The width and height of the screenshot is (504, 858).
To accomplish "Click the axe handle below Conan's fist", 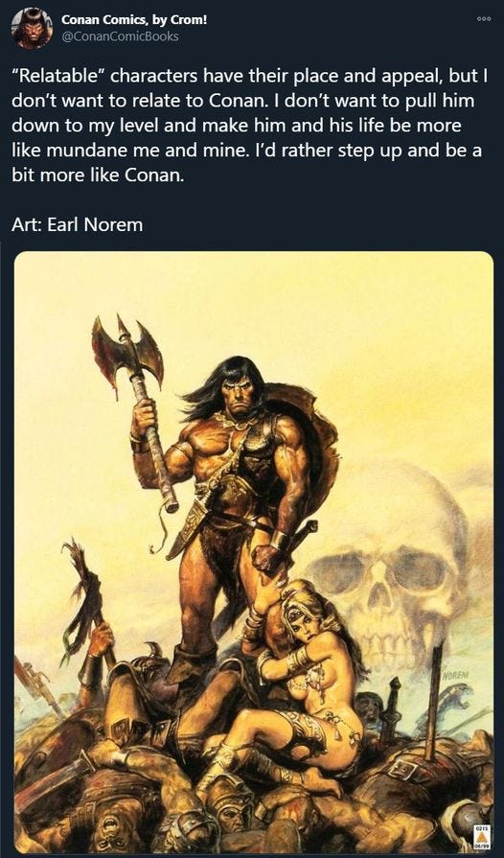I will point(160,471).
